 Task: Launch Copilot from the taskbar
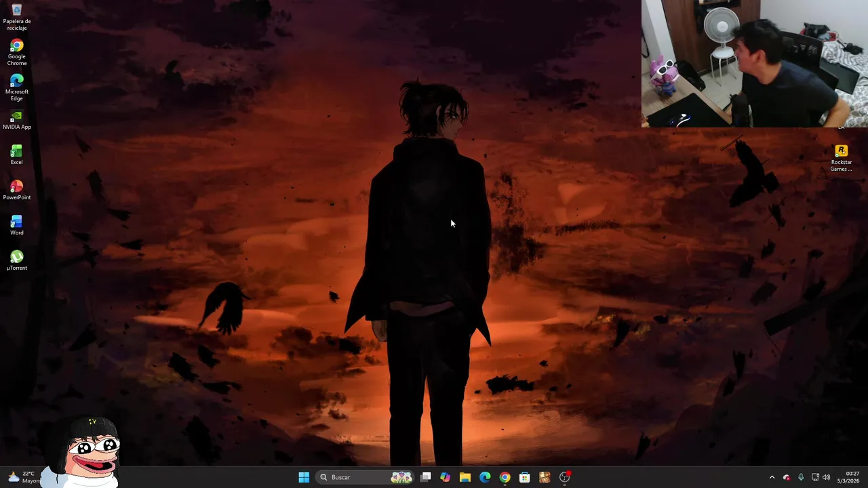click(x=446, y=477)
